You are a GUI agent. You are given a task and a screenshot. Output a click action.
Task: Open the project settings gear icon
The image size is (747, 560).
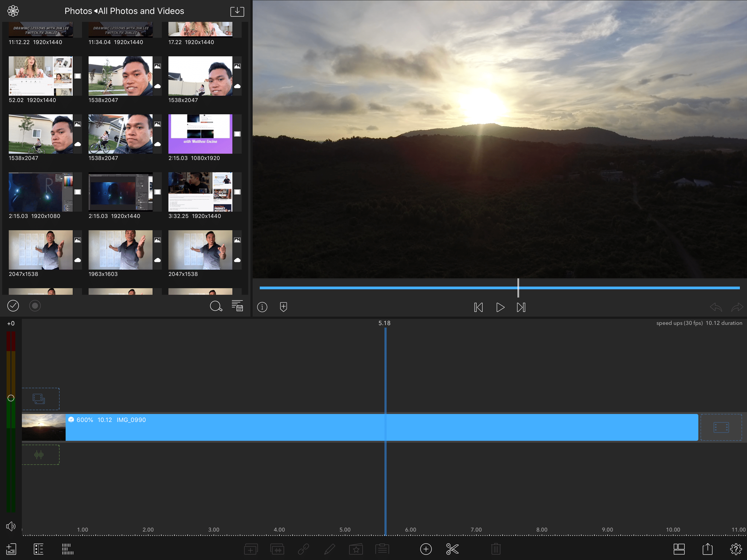pyautogui.click(x=737, y=549)
